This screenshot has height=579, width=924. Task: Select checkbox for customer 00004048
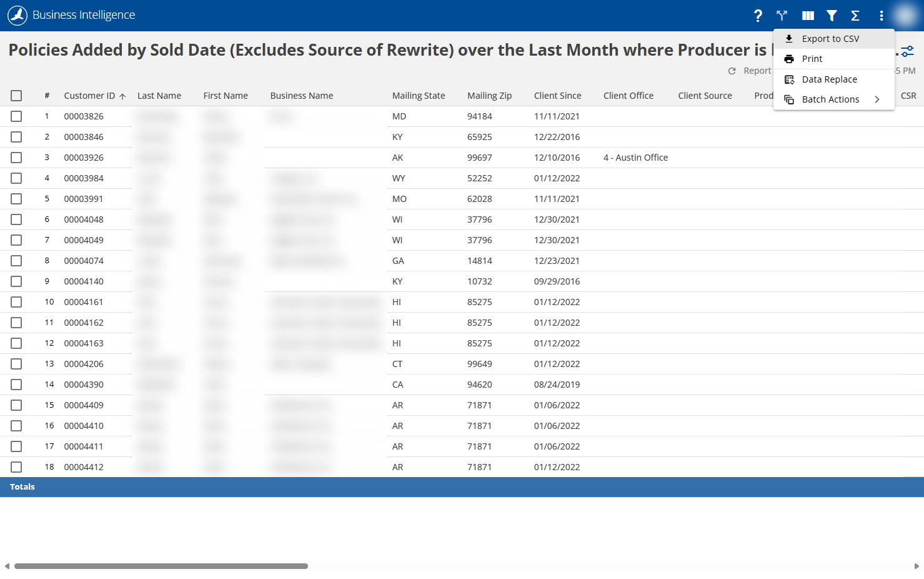[x=16, y=219]
